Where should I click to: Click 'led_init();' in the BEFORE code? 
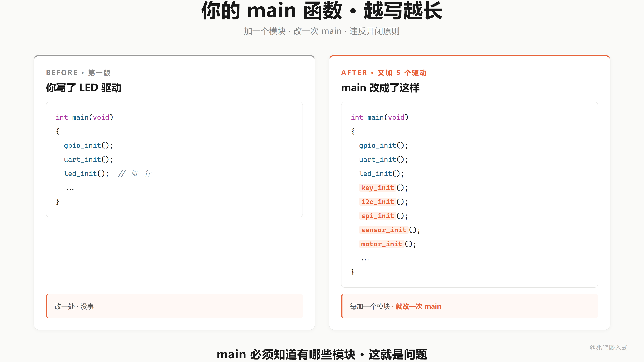click(x=86, y=173)
